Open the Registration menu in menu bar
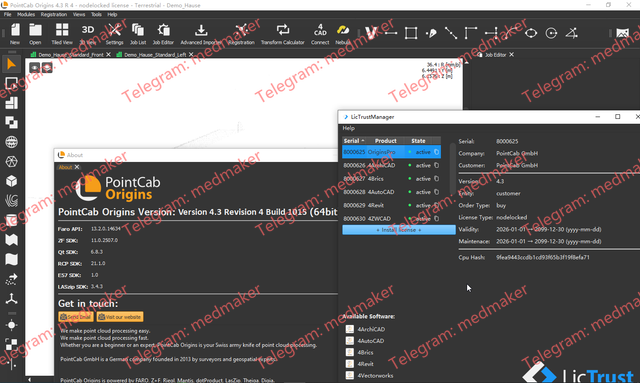The width and height of the screenshot is (640, 383). point(53,14)
